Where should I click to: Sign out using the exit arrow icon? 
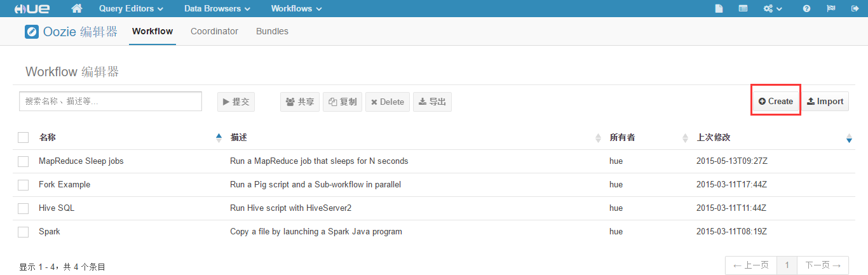pos(855,9)
